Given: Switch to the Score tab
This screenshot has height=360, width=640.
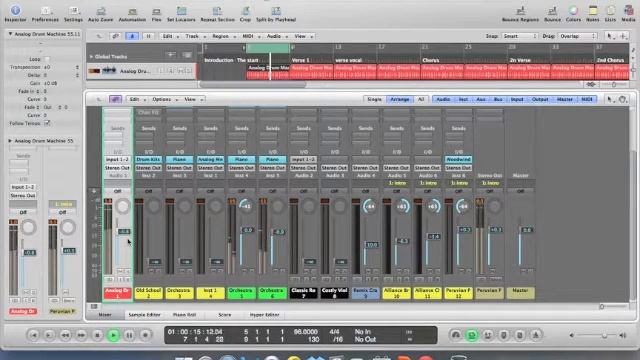Looking at the screenshot, I should tap(224, 315).
